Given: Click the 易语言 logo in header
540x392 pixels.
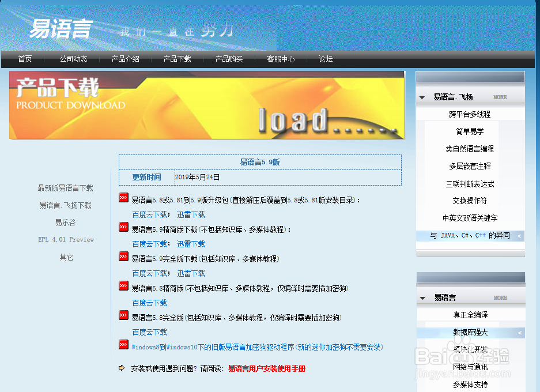Looking at the screenshot, I should [61, 29].
